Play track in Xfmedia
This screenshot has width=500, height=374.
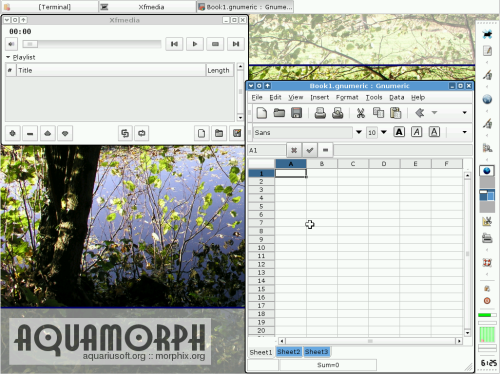[195, 44]
